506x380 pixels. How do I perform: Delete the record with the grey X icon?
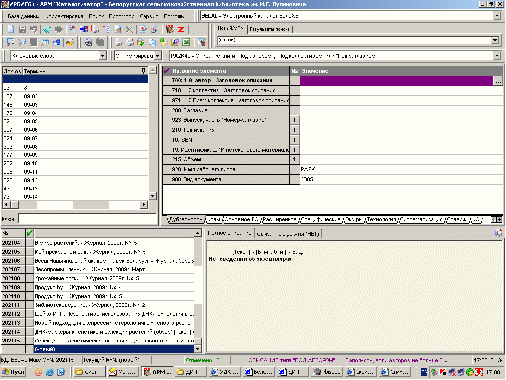point(129,29)
